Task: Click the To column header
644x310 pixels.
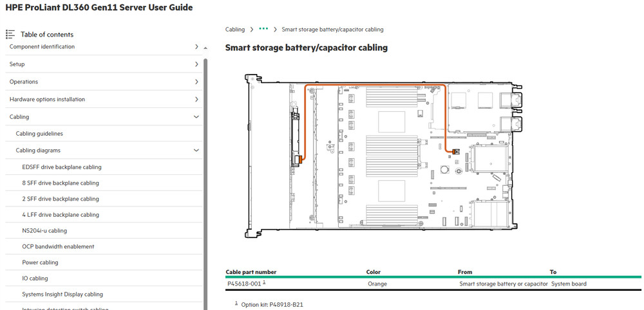Action: pos(553,272)
